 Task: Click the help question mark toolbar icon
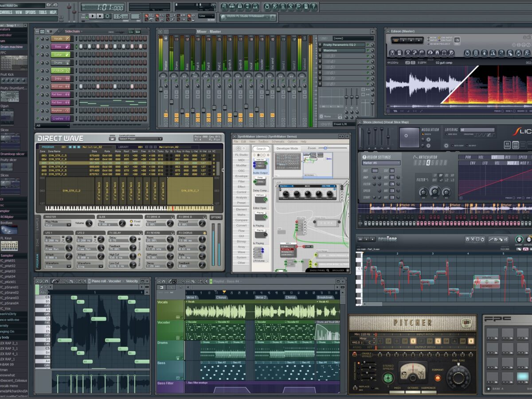[x=313, y=7]
